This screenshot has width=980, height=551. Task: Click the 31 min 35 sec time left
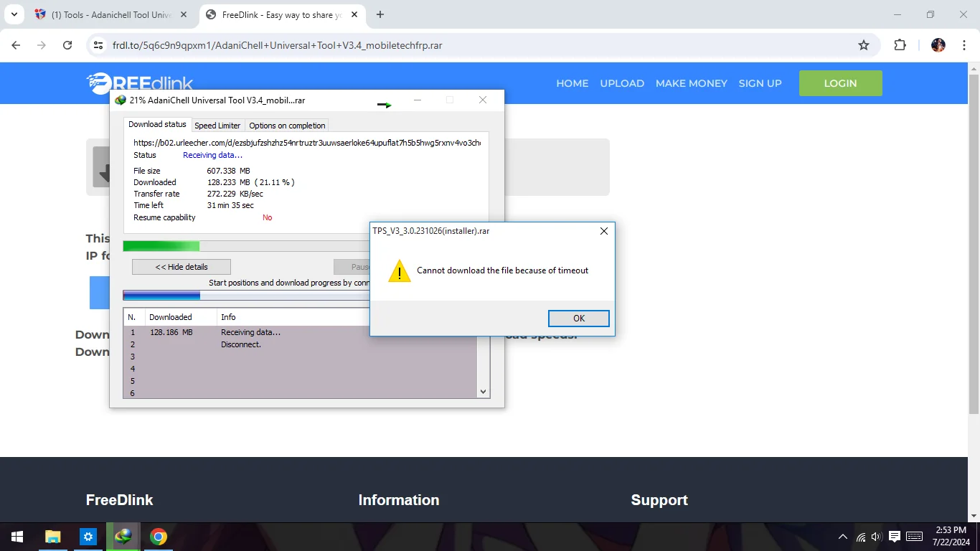pyautogui.click(x=230, y=205)
